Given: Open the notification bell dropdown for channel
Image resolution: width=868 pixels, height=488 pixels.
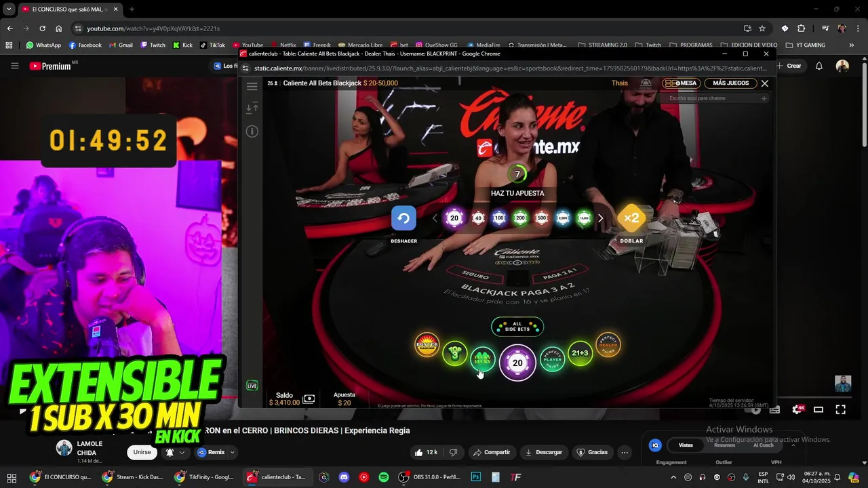Looking at the screenshot, I should (175, 452).
